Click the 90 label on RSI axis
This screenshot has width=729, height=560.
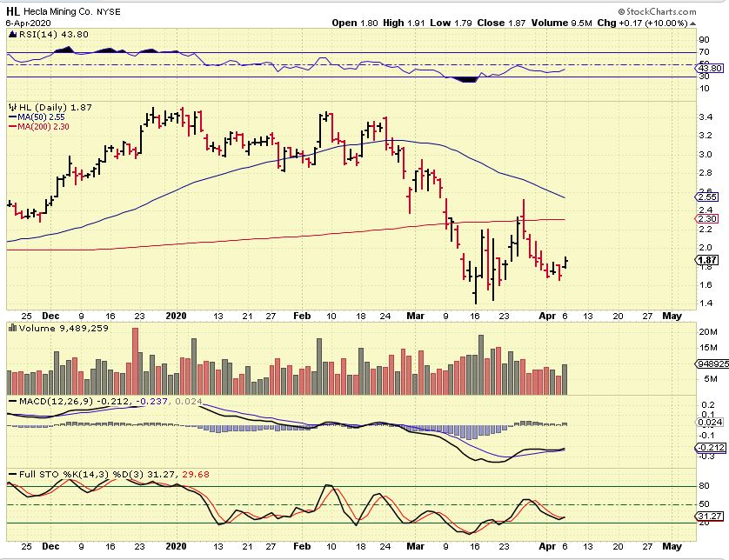click(704, 39)
